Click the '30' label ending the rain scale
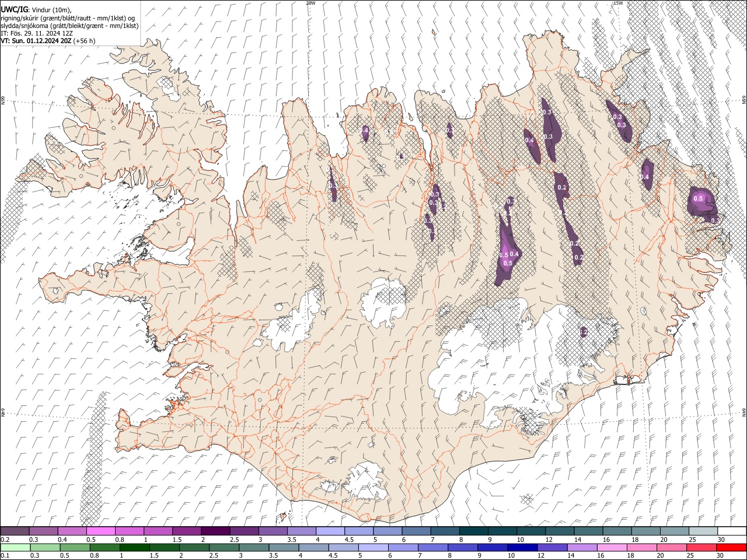The width and height of the screenshot is (747, 560). click(x=721, y=556)
